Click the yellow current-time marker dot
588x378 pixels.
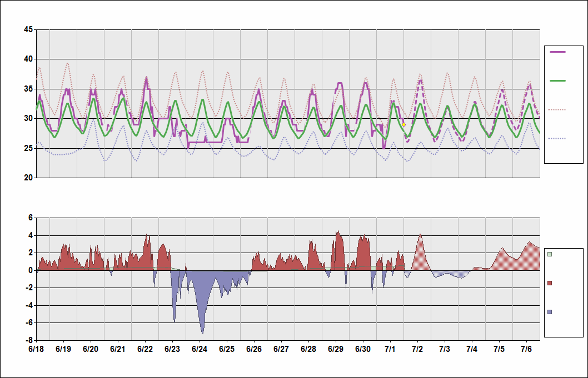pos(404,125)
